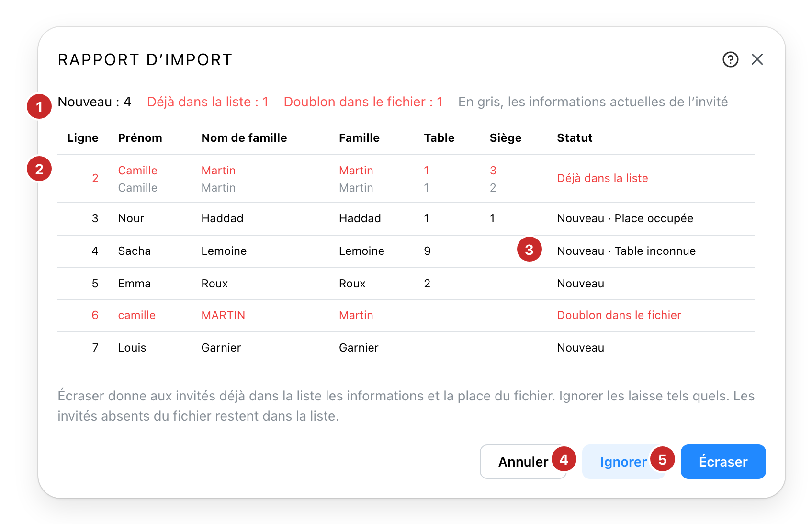Select the red 'Camille' first name cell
This screenshot has width=812, height=524.
137,171
